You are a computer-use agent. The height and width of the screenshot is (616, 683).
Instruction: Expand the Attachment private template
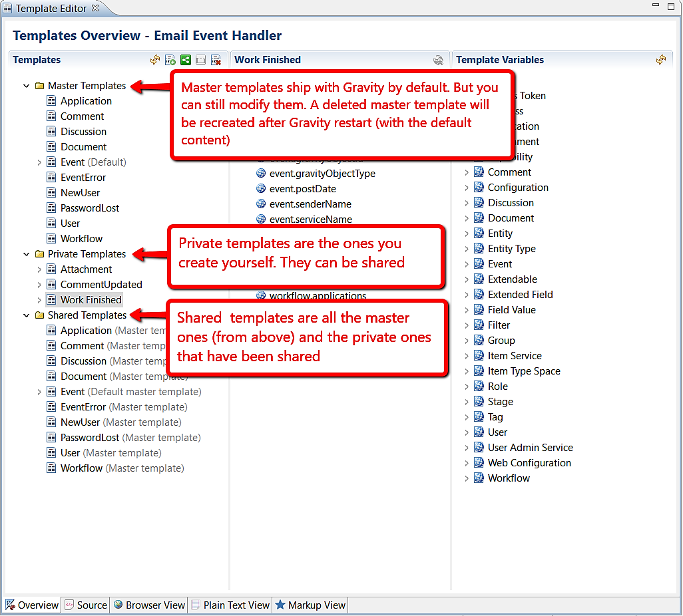pos(39,269)
